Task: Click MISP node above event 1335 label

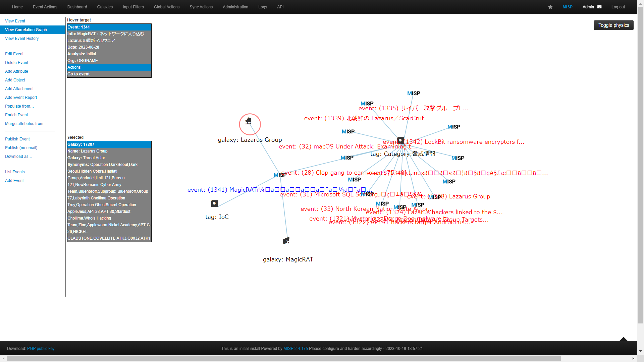Action: point(367,104)
